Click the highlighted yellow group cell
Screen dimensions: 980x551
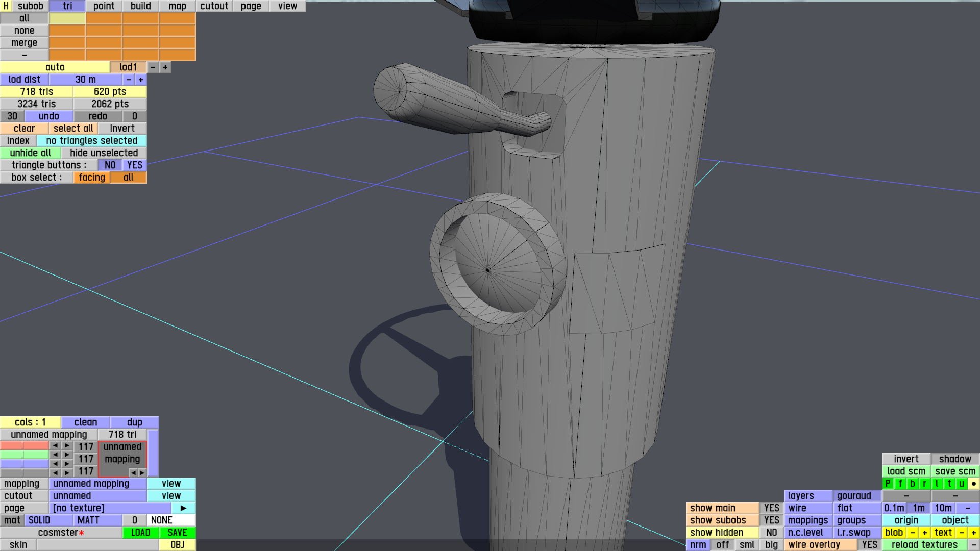pyautogui.click(x=67, y=18)
